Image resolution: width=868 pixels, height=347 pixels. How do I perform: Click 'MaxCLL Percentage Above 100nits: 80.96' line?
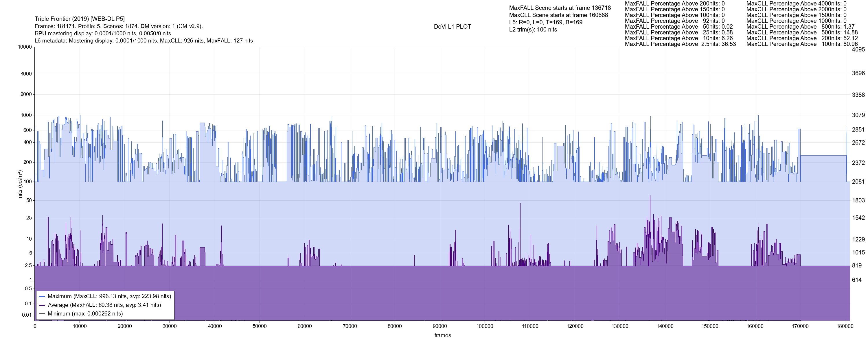[802, 44]
